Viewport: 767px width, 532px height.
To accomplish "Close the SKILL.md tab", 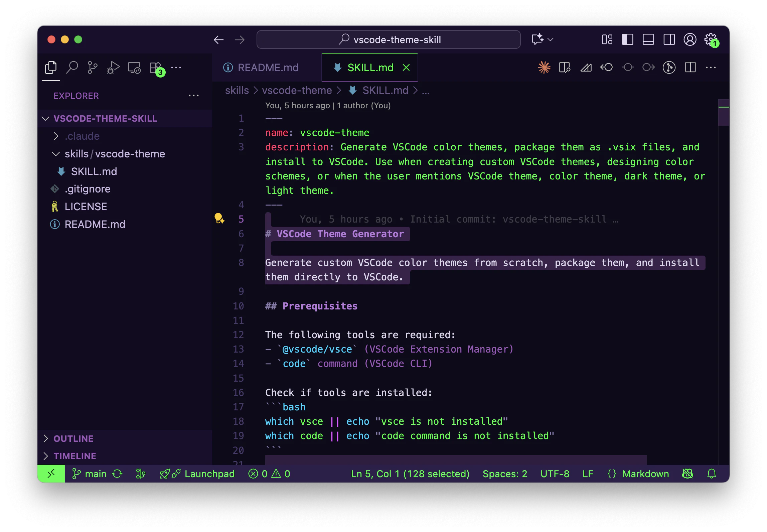I will tap(406, 68).
